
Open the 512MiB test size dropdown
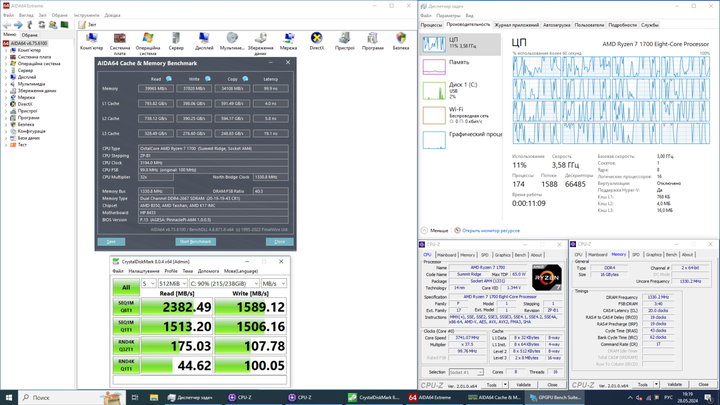[173, 283]
